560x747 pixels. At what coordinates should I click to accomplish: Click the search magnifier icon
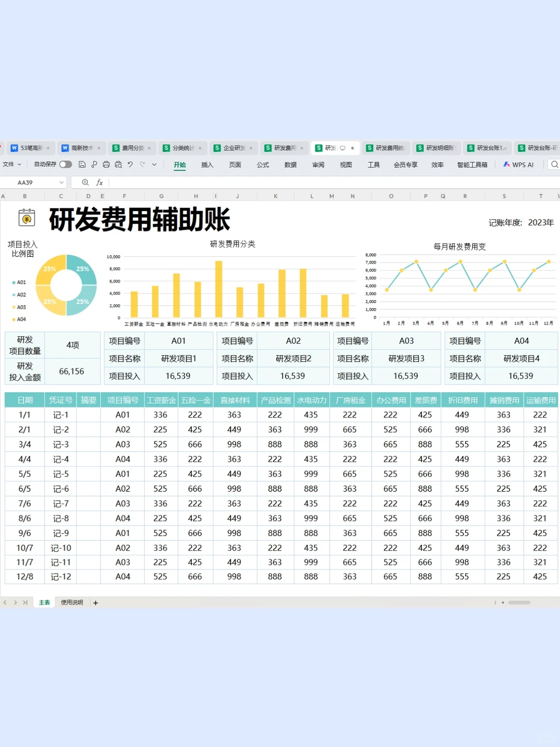point(554,164)
